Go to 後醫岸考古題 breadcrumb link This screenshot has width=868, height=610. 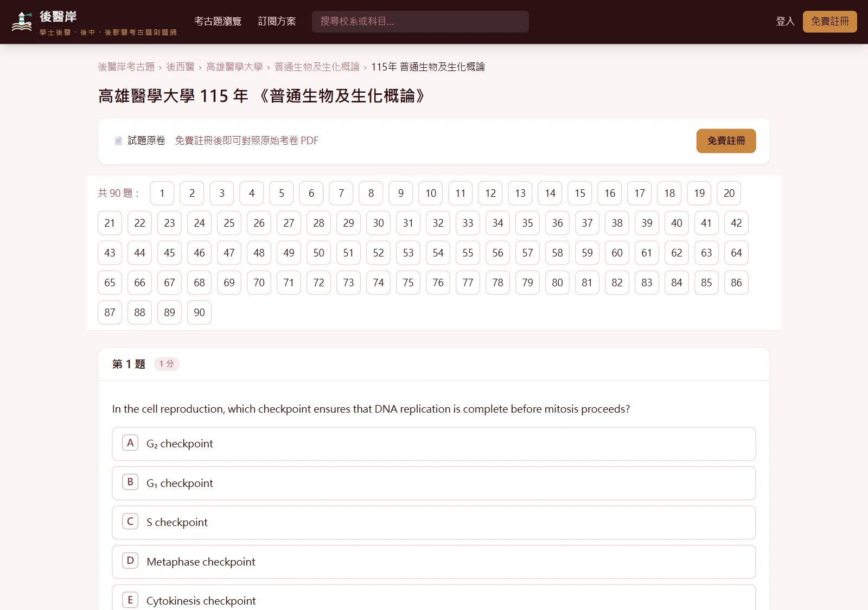[126, 67]
